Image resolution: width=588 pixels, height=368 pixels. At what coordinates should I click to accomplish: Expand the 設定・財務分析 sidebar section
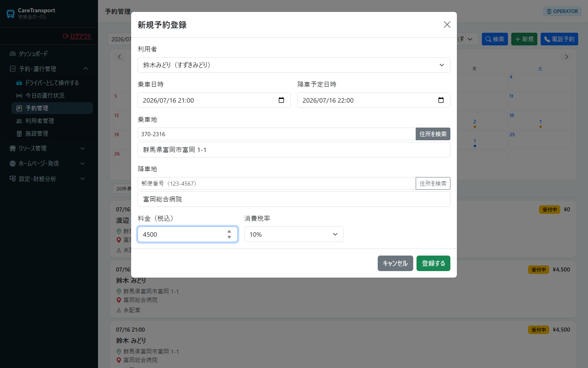49,179
